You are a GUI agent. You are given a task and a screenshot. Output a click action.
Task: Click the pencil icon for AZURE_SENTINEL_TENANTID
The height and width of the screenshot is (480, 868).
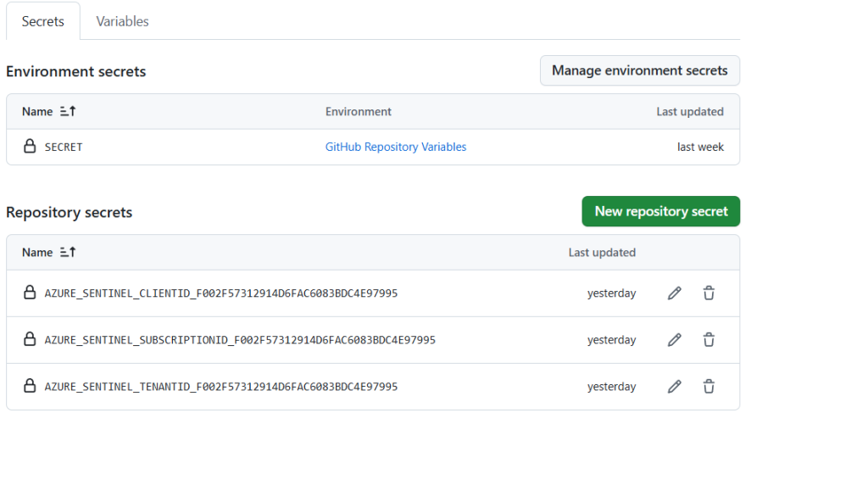[674, 387]
